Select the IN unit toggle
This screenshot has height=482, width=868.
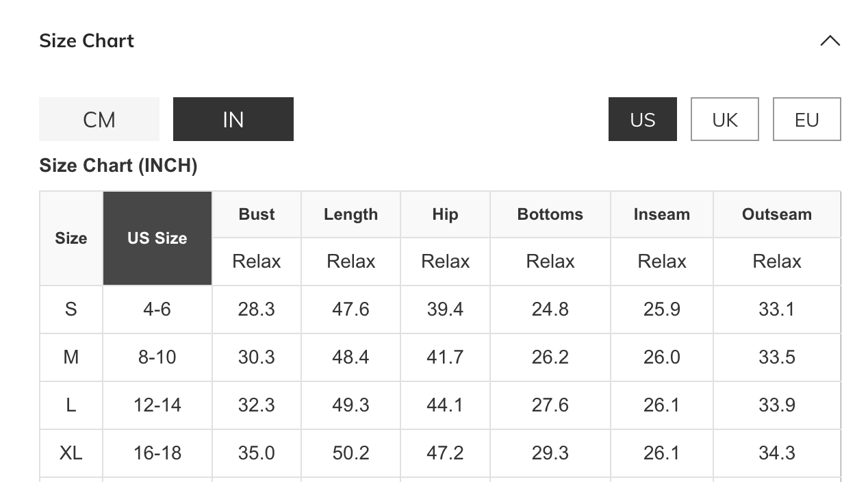pyautogui.click(x=233, y=119)
